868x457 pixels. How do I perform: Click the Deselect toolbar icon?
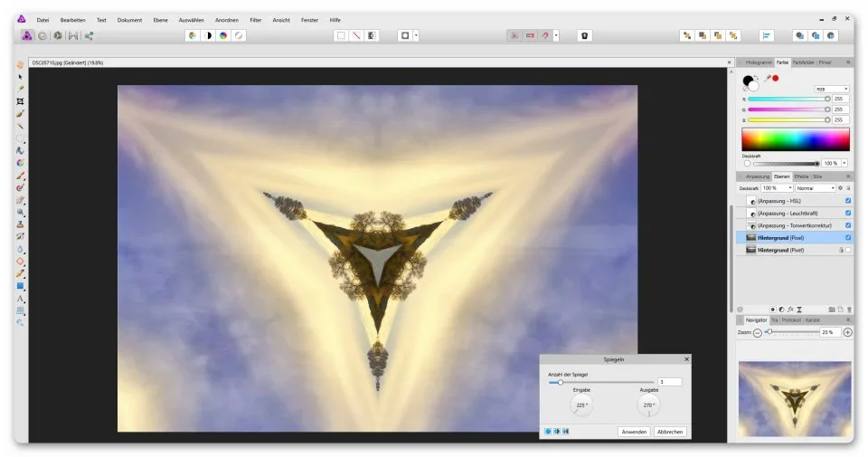[356, 35]
